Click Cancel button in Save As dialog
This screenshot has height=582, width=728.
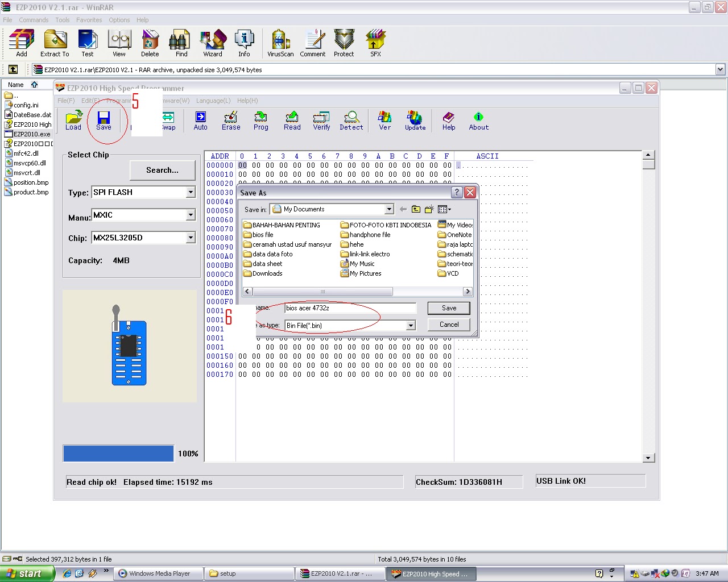[x=449, y=325]
